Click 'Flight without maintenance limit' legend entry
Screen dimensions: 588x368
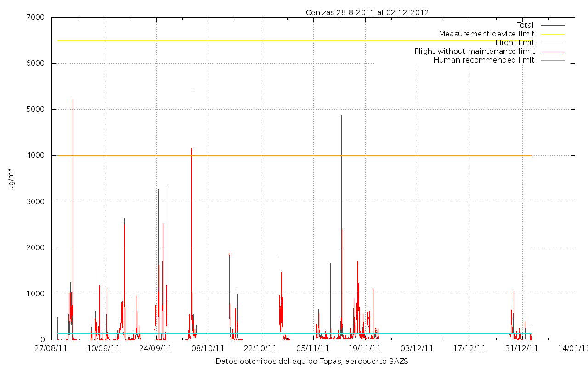click(475, 52)
